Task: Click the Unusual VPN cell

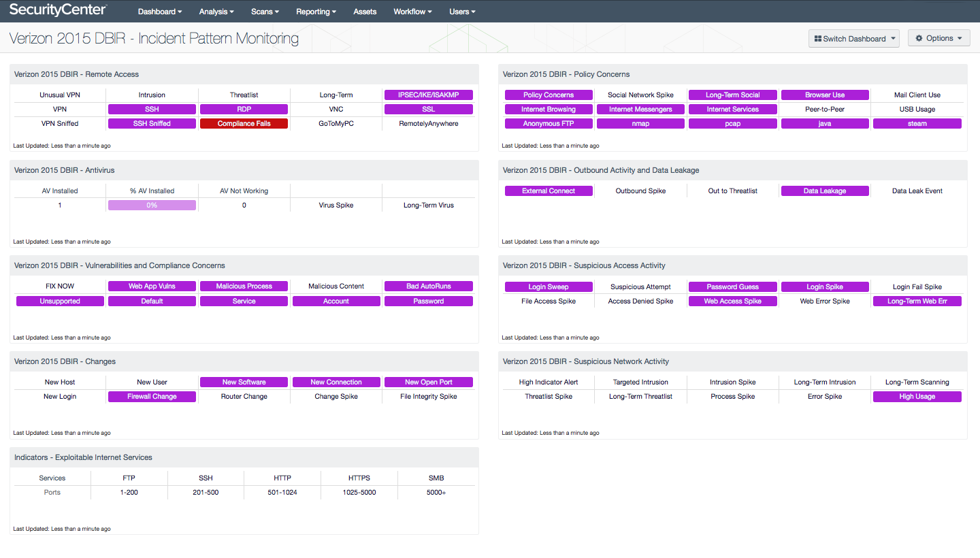Action: pyautogui.click(x=60, y=95)
